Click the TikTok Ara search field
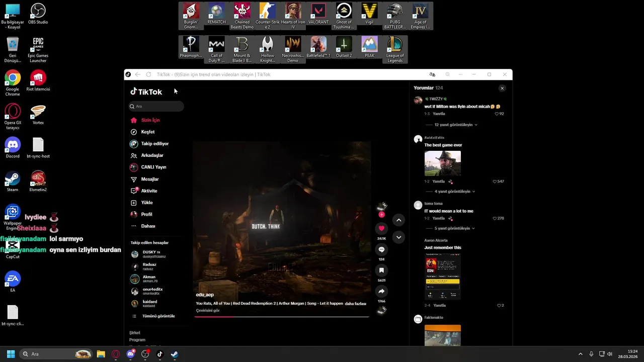This screenshot has height=362, width=644. (x=156, y=106)
